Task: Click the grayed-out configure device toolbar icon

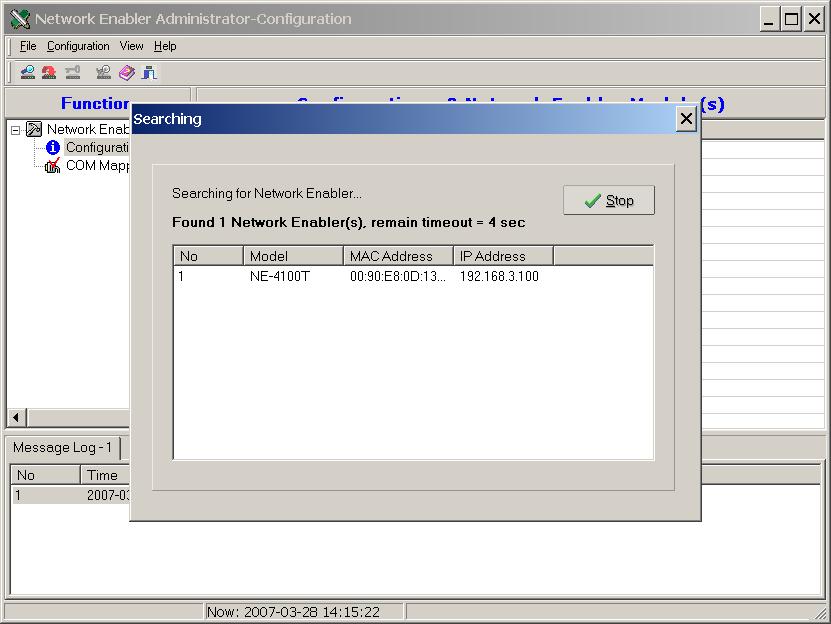Action: click(x=103, y=72)
